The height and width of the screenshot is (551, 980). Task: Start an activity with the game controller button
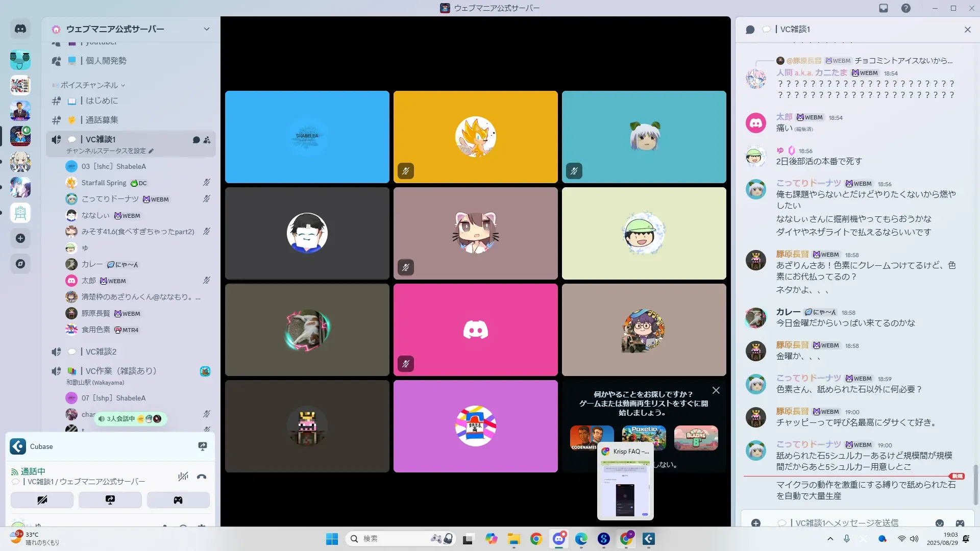pos(178,500)
